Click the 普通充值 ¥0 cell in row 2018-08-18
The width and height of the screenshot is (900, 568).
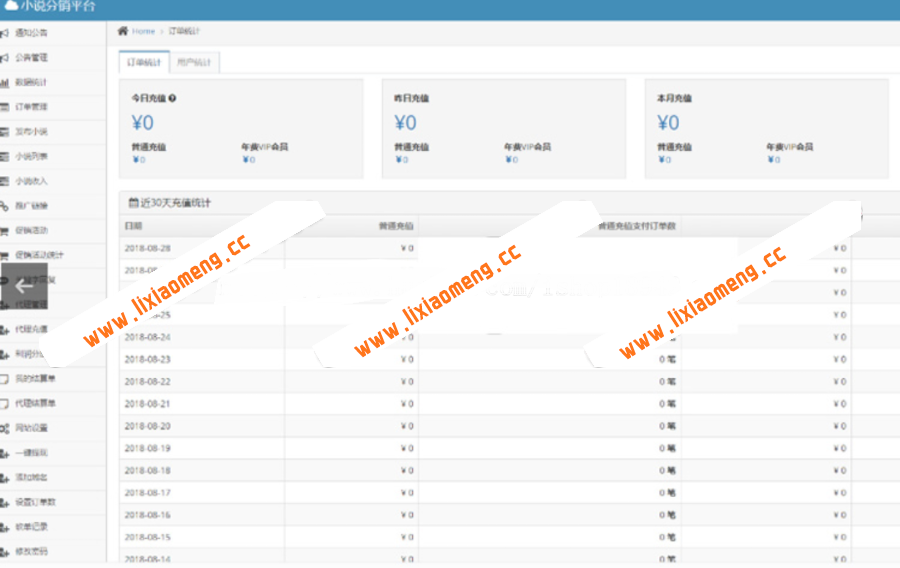407,470
